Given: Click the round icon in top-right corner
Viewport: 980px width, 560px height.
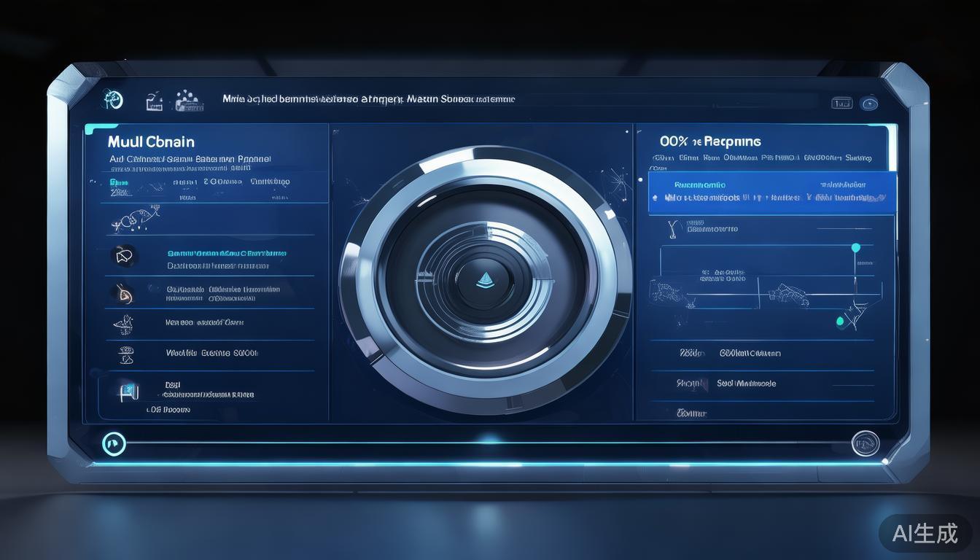Looking at the screenshot, I should tap(869, 104).
